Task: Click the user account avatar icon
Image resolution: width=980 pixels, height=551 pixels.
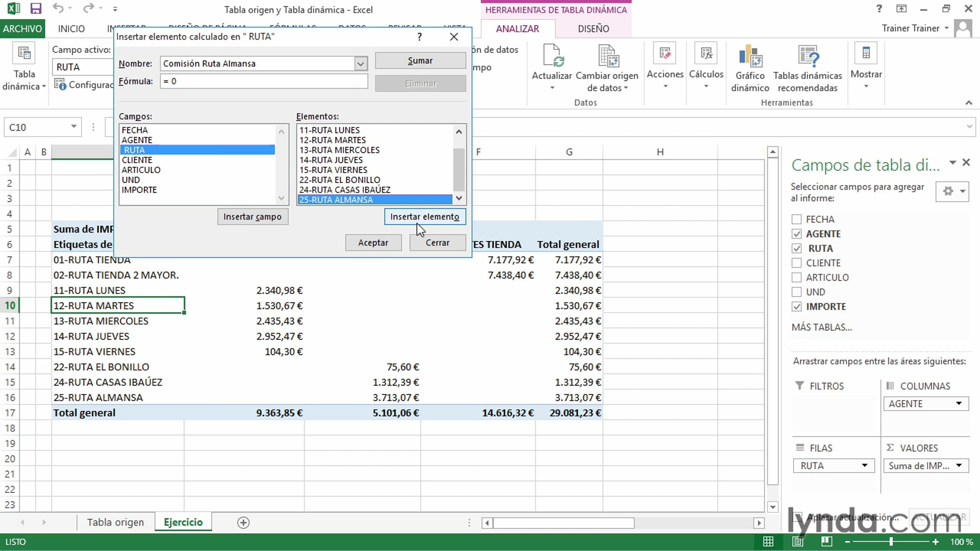Action: pos(964,29)
